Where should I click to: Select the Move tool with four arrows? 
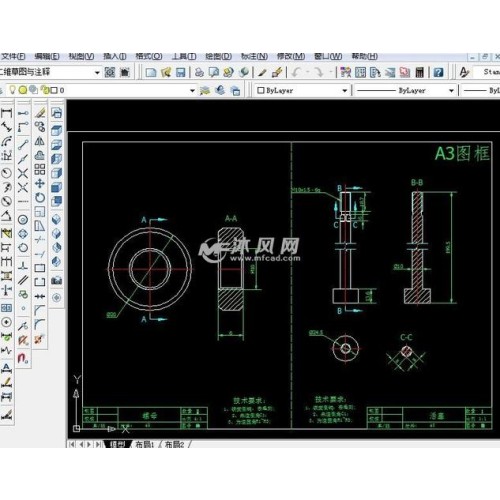coord(40,183)
